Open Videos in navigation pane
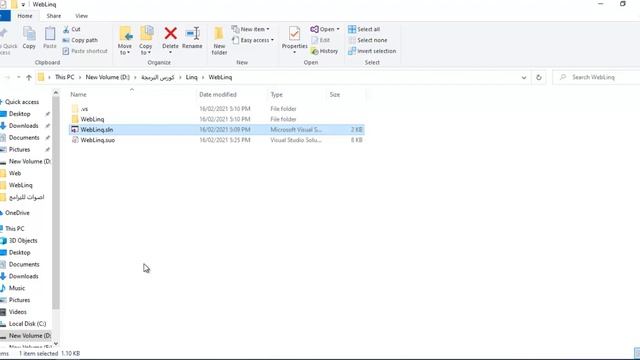640x360 pixels. pyautogui.click(x=18, y=312)
